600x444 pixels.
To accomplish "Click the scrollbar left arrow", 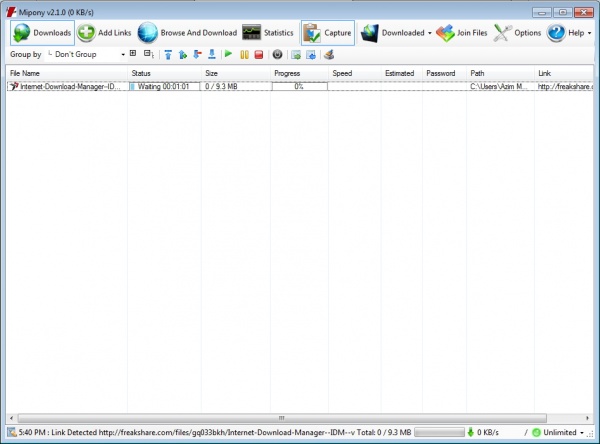I will pos(11,418).
